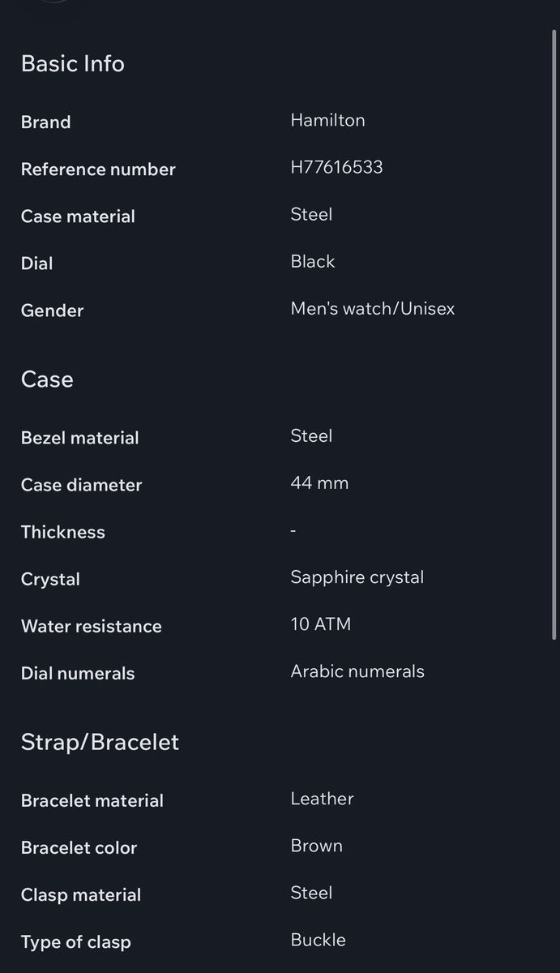Click the Basic Info section heading

click(72, 64)
